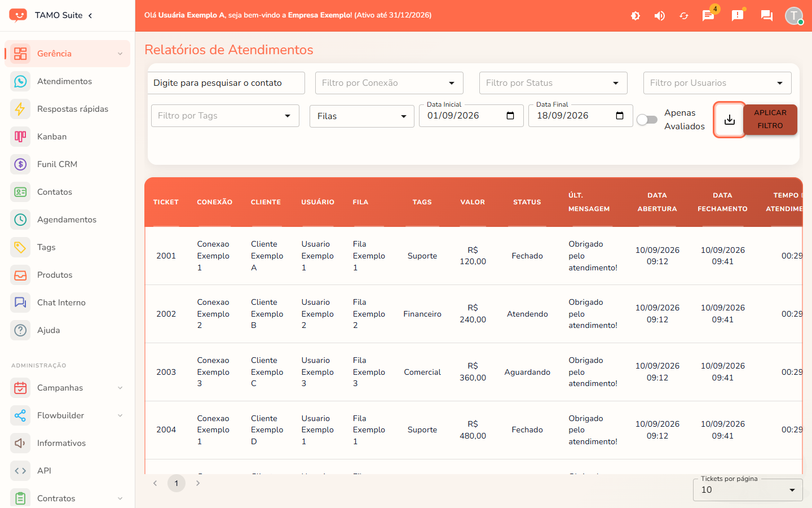
Task: Click the Funil CRM dollar icon
Action: [x=20, y=164]
